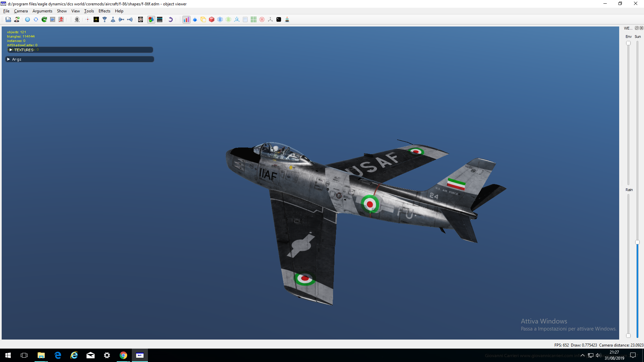Click the red crosshair center icon
This screenshot has width=644, height=362.
pyautogui.click(x=88, y=19)
